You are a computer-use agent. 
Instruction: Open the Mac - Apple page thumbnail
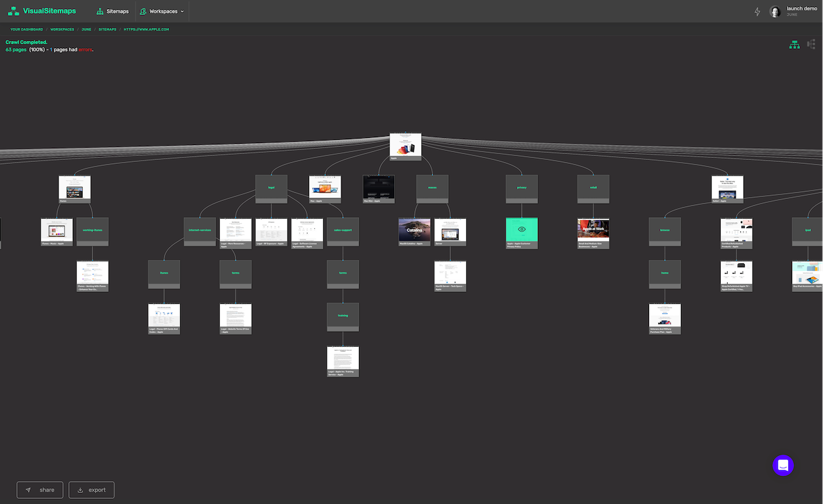[325, 189]
